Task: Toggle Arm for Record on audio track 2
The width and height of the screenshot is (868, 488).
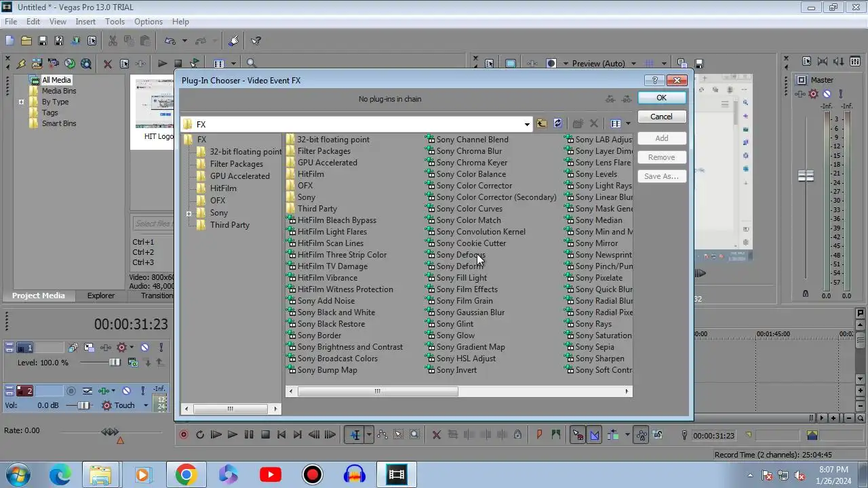Action: click(71, 391)
